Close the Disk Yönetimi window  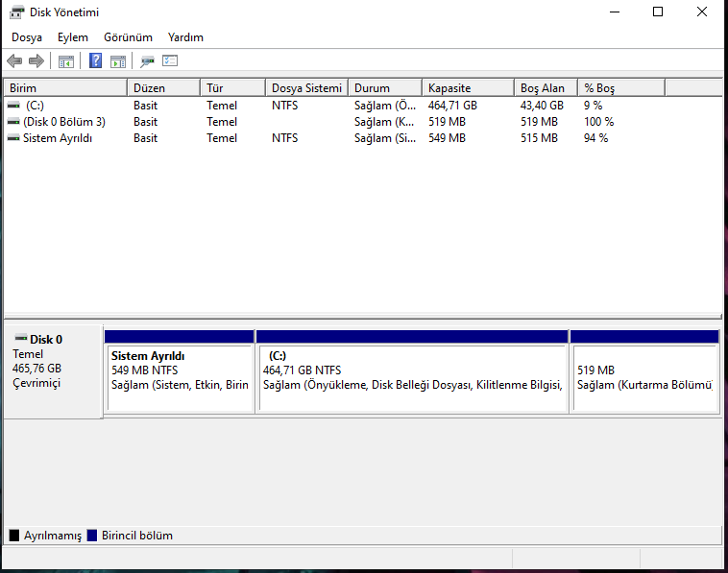click(x=701, y=12)
